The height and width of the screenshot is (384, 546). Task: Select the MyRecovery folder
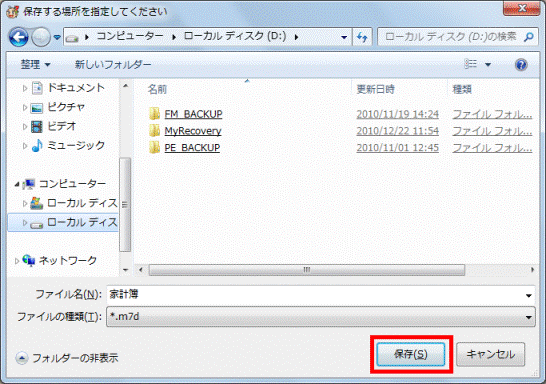tap(193, 131)
